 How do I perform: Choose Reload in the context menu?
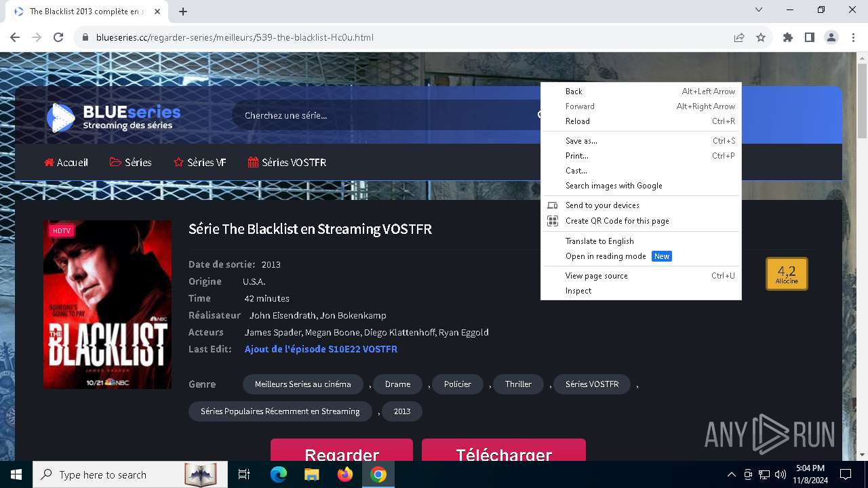[x=641, y=121]
